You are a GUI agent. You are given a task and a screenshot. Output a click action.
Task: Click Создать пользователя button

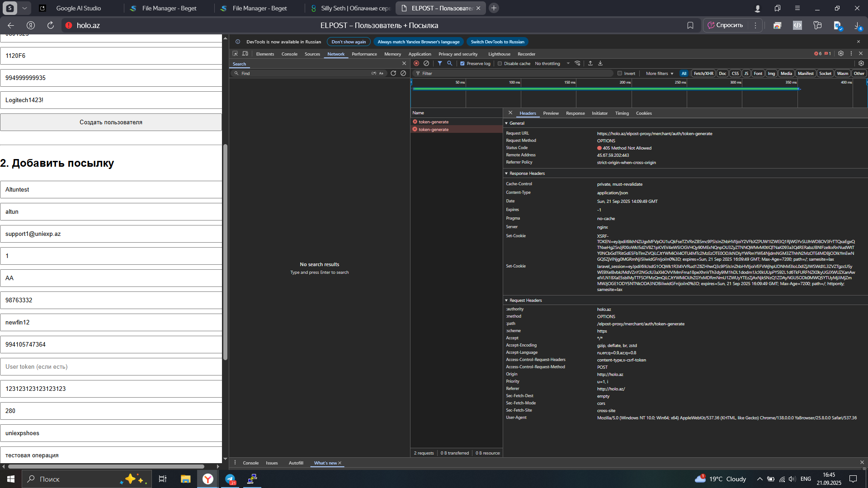click(x=111, y=122)
